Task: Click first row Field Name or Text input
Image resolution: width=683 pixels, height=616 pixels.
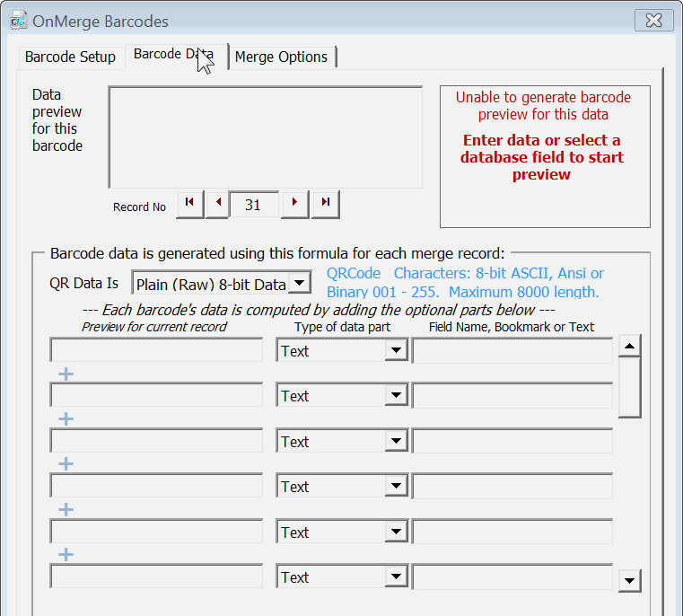Action: pos(512,351)
